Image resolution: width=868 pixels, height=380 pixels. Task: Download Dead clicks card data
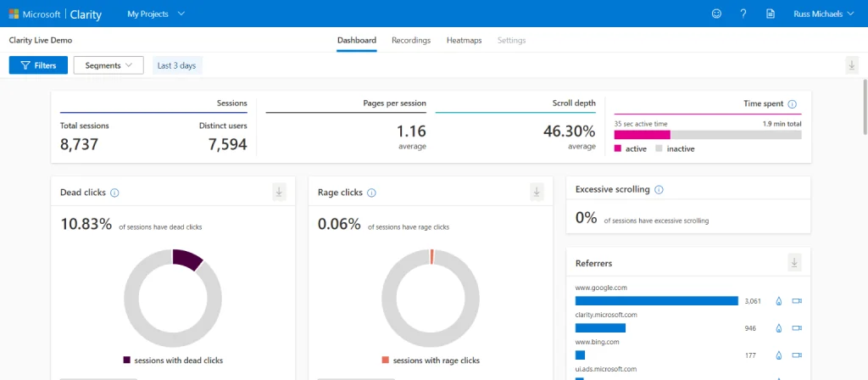pos(279,193)
